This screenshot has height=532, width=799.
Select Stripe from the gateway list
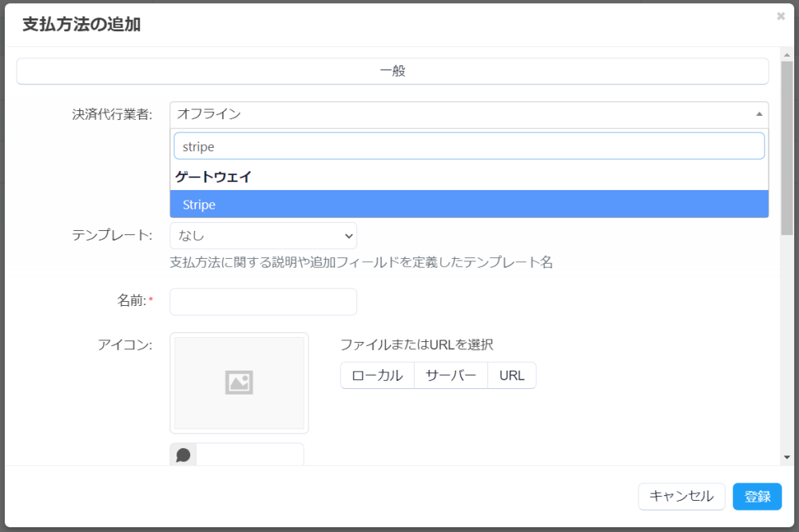469,204
